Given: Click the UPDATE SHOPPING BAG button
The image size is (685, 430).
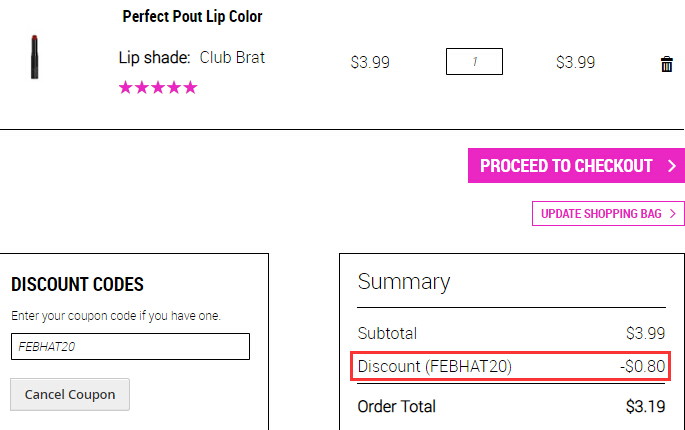Looking at the screenshot, I should [608, 214].
